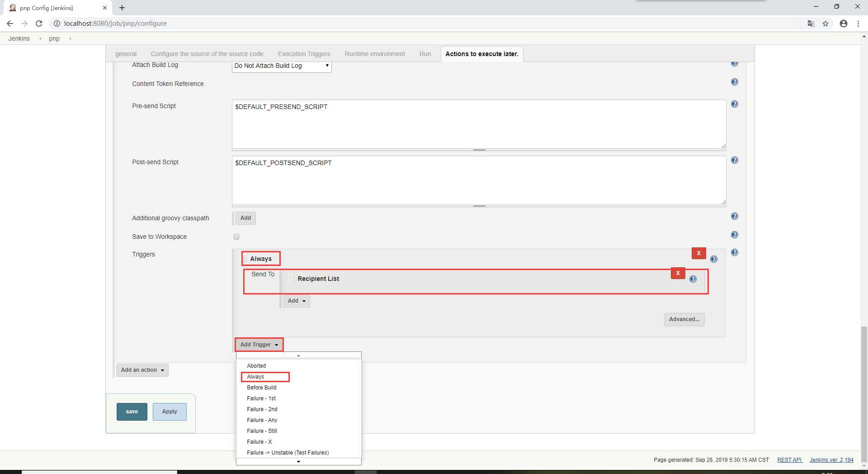This screenshot has width=868, height=474.
Task: Open help icon beside Always trigger
Action: coord(714,259)
